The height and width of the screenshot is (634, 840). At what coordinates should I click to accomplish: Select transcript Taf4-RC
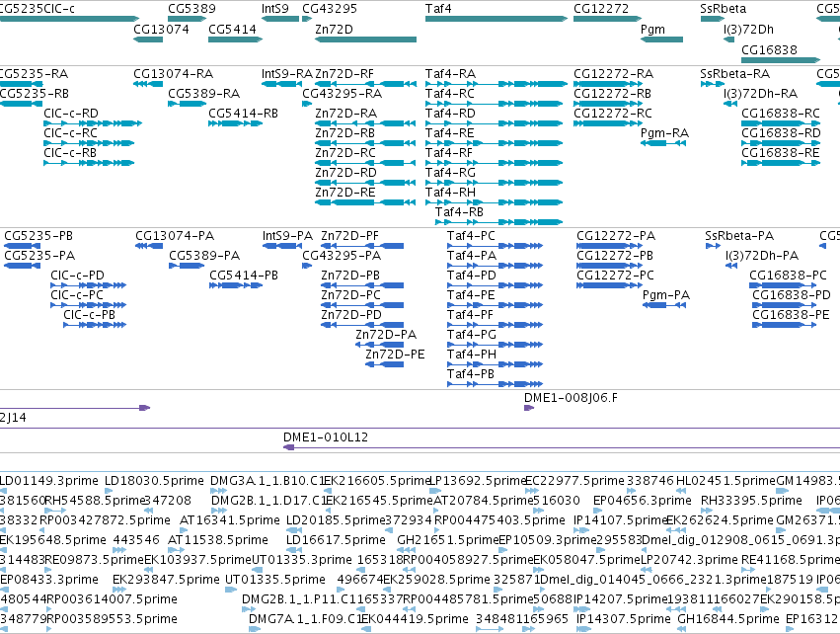click(450, 93)
